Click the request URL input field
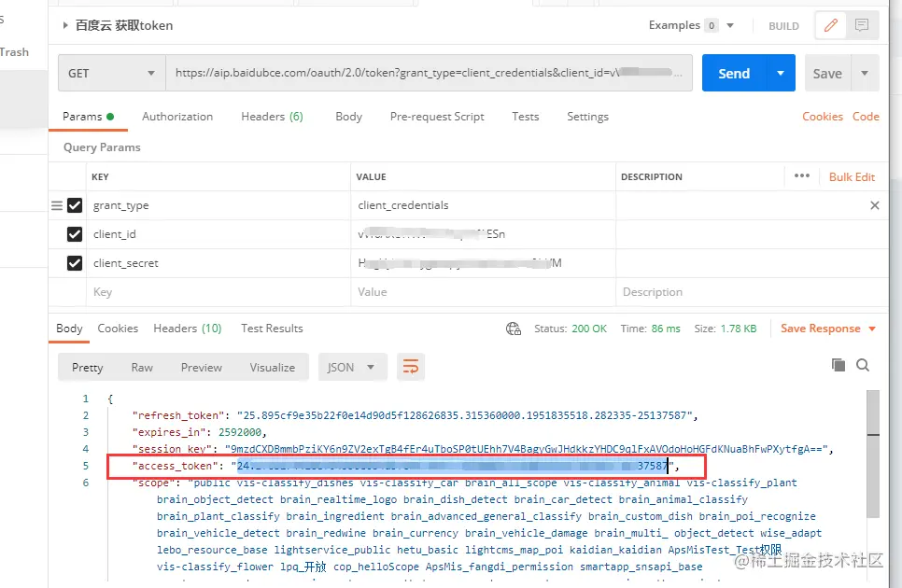The image size is (902, 588). pos(429,73)
